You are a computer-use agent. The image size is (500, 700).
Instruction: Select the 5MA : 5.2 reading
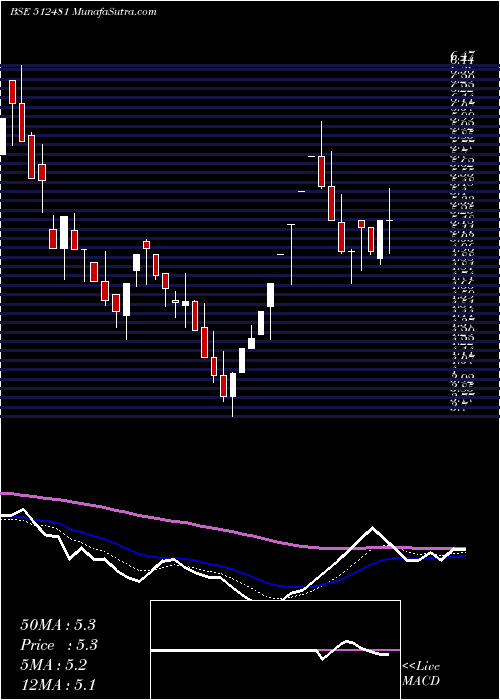[54, 665]
